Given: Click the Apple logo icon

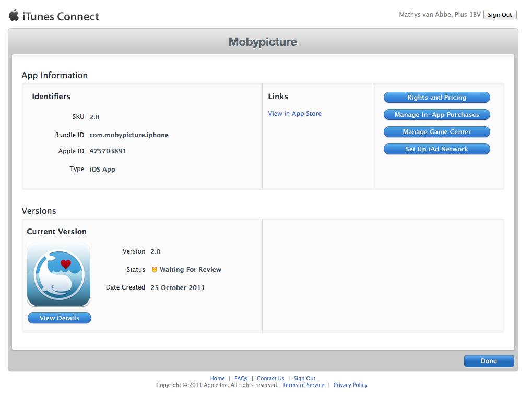Looking at the screenshot, I should point(14,15).
